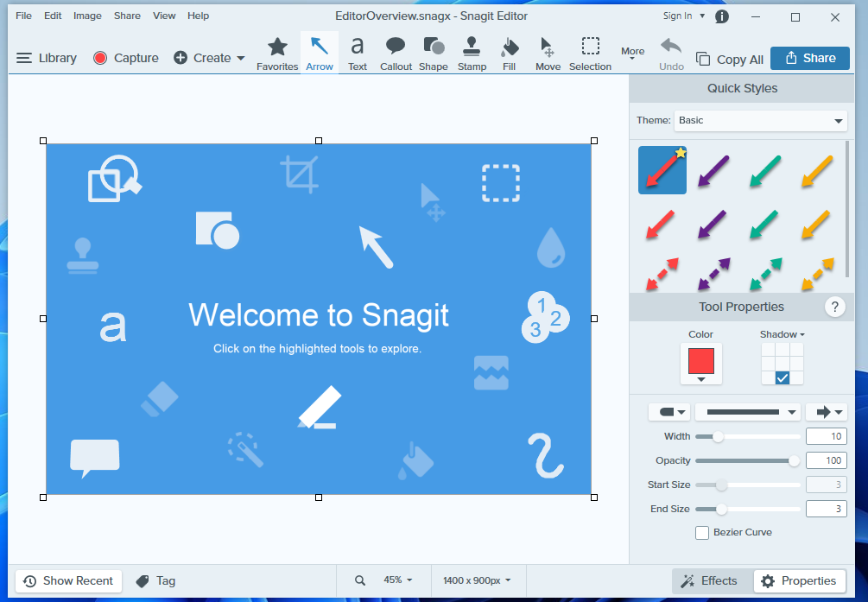Select the Stamp tool

point(472,54)
